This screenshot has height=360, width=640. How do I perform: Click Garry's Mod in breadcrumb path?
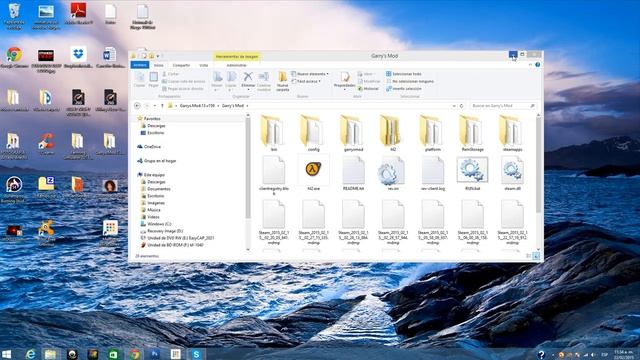click(x=233, y=106)
